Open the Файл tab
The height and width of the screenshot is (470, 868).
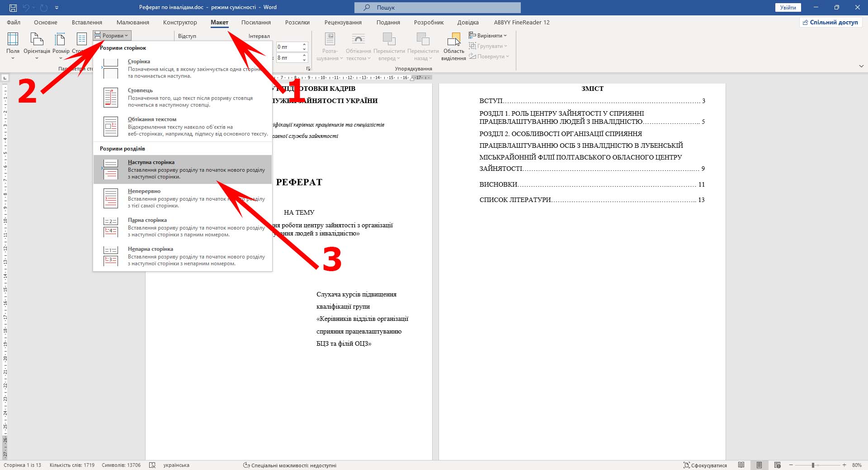click(x=14, y=22)
